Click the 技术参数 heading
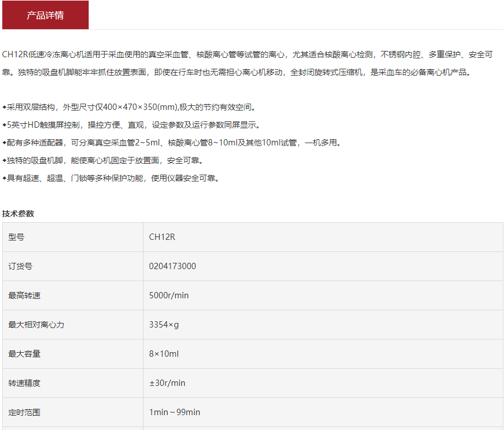The image size is (504, 430). 18,214
